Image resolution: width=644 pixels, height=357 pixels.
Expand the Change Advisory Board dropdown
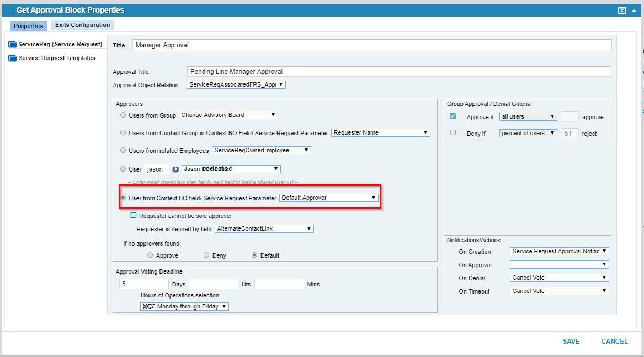[228, 115]
